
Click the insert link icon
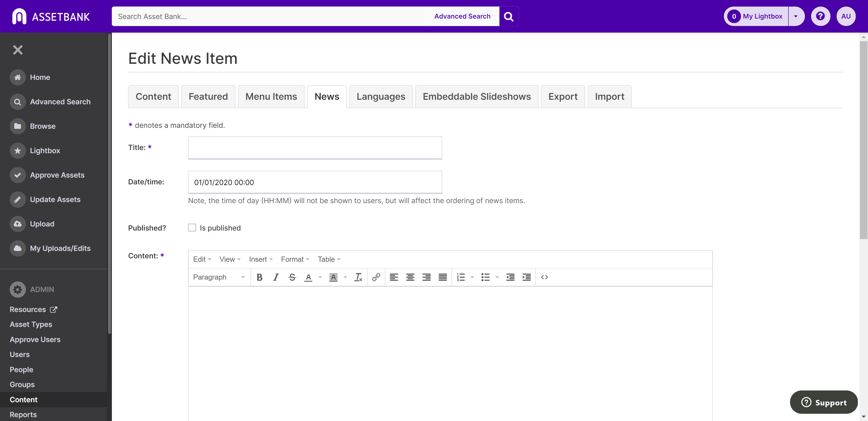coord(376,277)
